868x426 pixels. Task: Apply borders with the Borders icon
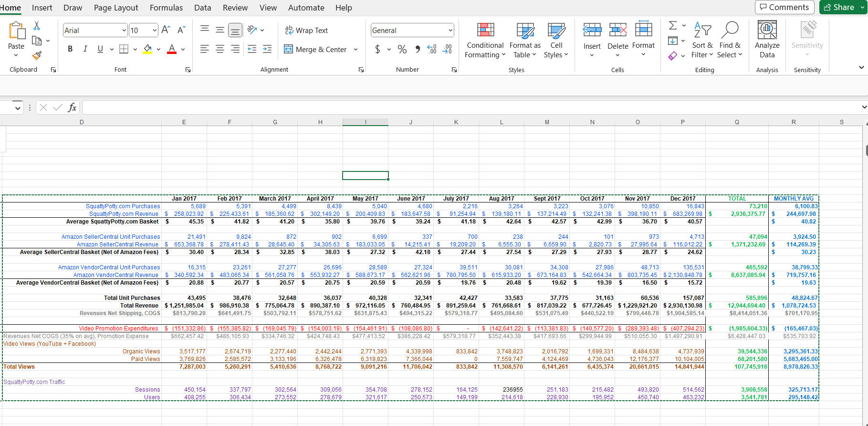pos(124,49)
